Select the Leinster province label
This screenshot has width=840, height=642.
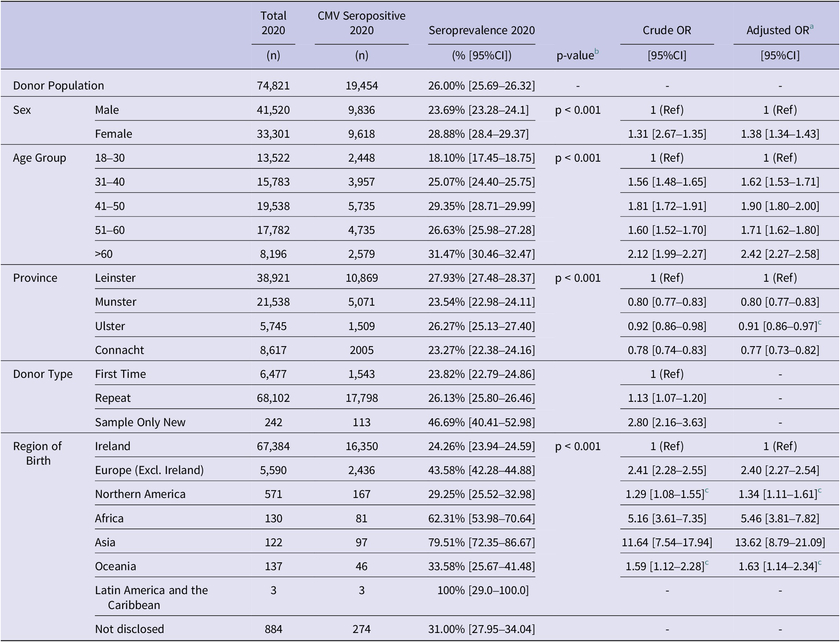pos(115,278)
